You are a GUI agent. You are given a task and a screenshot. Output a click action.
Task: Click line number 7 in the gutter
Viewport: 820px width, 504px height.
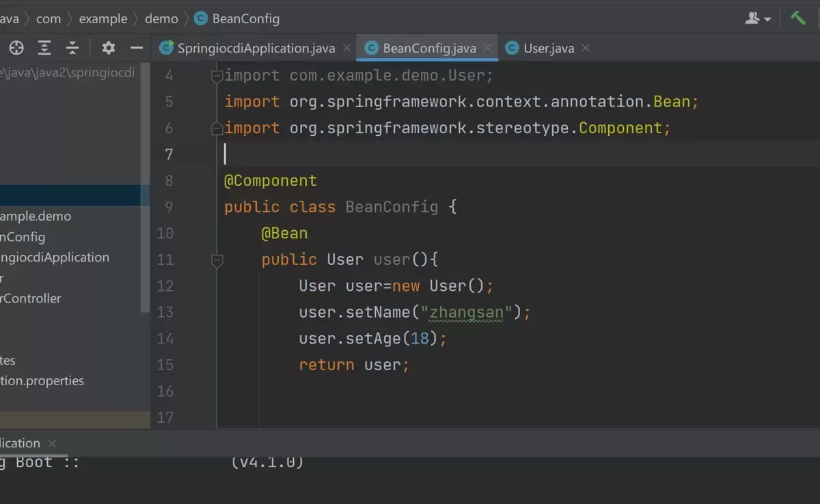pos(169,154)
